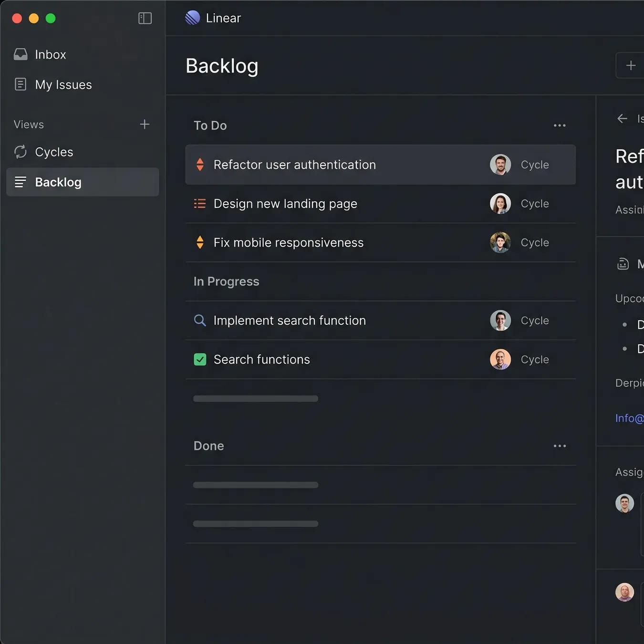Image resolution: width=644 pixels, height=644 pixels.
Task: Go back using the detail panel arrow
Action: [622, 118]
